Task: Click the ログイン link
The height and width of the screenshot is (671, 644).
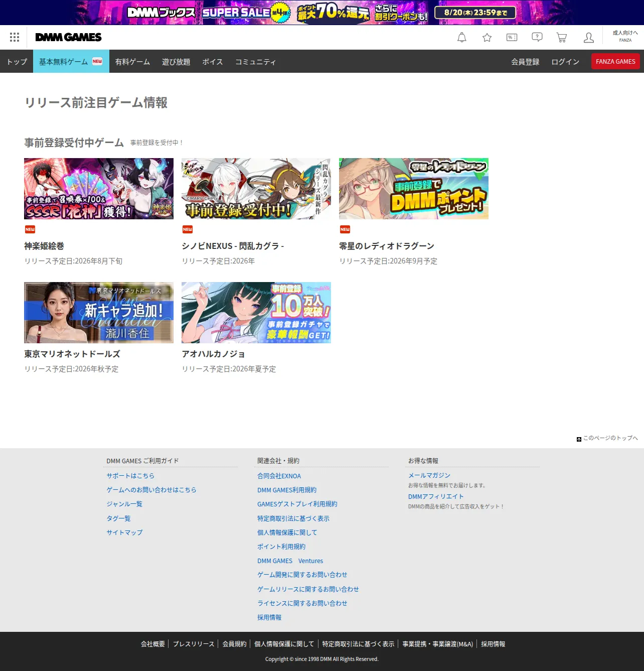Action: [x=565, y=61]
